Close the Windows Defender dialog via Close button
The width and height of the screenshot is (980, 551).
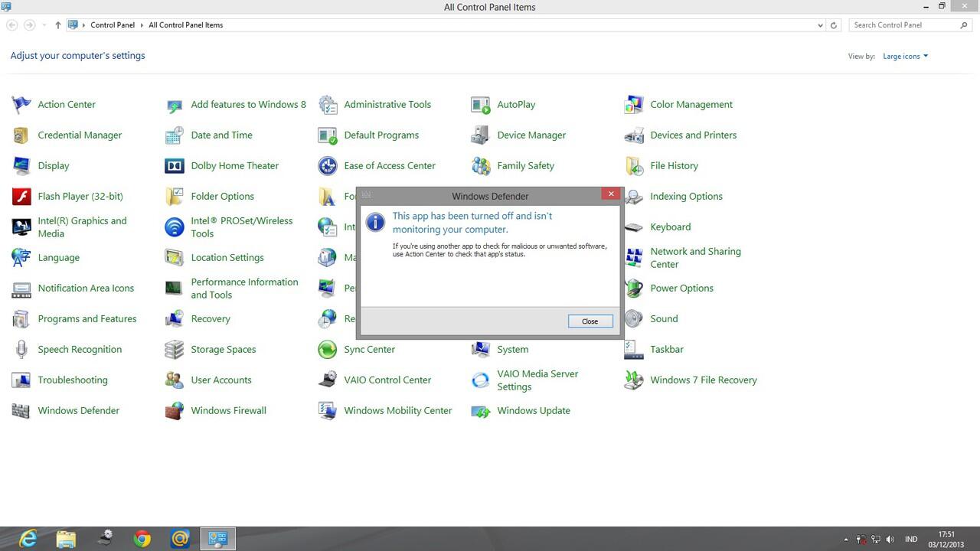tap(590, 321)
